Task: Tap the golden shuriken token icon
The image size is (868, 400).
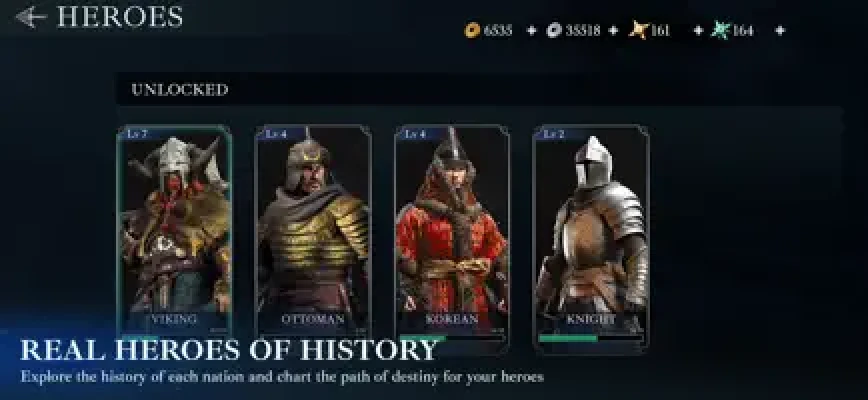Action: coord(639,30)
